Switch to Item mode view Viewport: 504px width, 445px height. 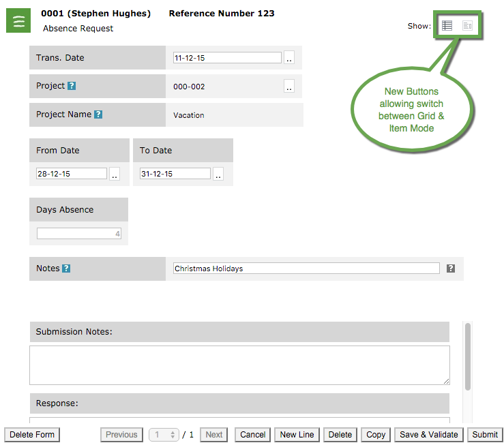click(467, 26)
